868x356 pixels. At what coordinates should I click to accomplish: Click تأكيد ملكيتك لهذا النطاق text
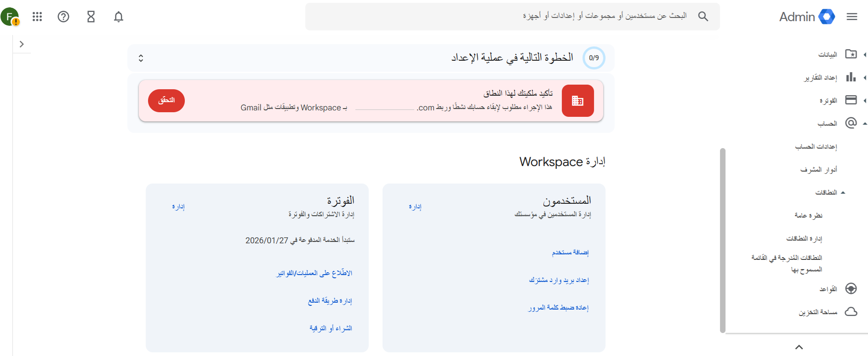(518, 93)
